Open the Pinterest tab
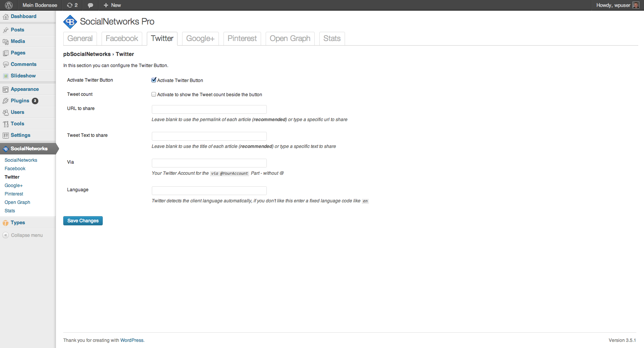This screenshot has width=644, height=348. (x=242, y=38)
